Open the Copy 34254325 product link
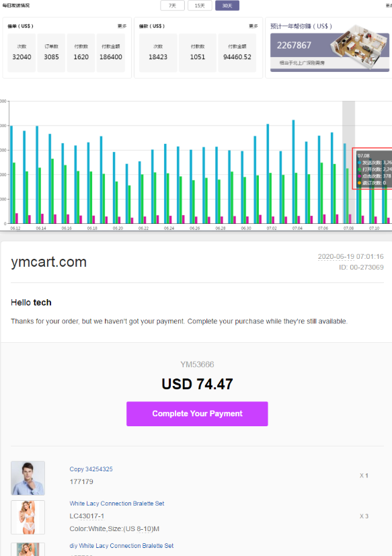The image size is (392, 556). pos(91,469)
